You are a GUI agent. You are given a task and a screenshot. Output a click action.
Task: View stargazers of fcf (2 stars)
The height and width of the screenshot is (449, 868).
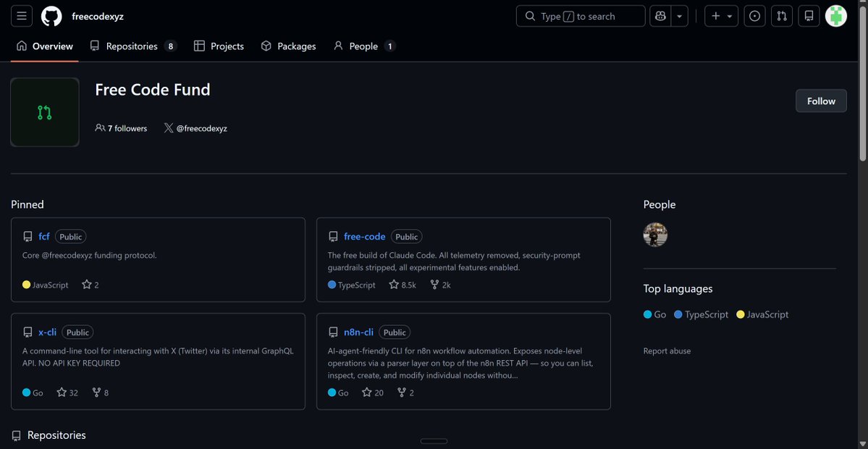[90, 285]
